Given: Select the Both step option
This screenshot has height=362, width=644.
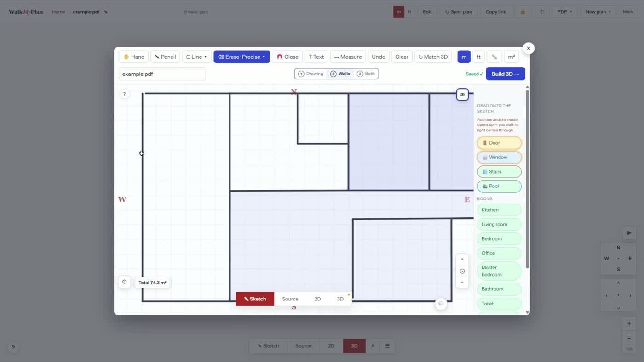Looking at the screenshot, I should (x=366, y=74).
